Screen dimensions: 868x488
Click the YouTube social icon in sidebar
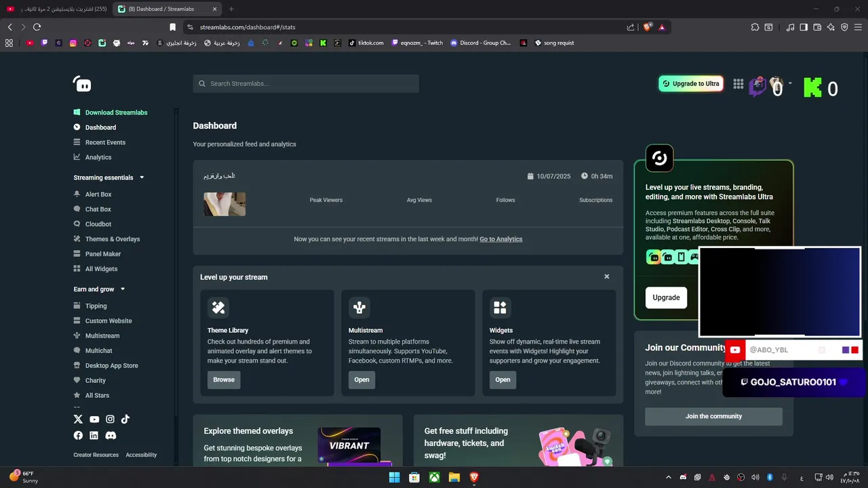pyautogui.click(x=94, y=420)
